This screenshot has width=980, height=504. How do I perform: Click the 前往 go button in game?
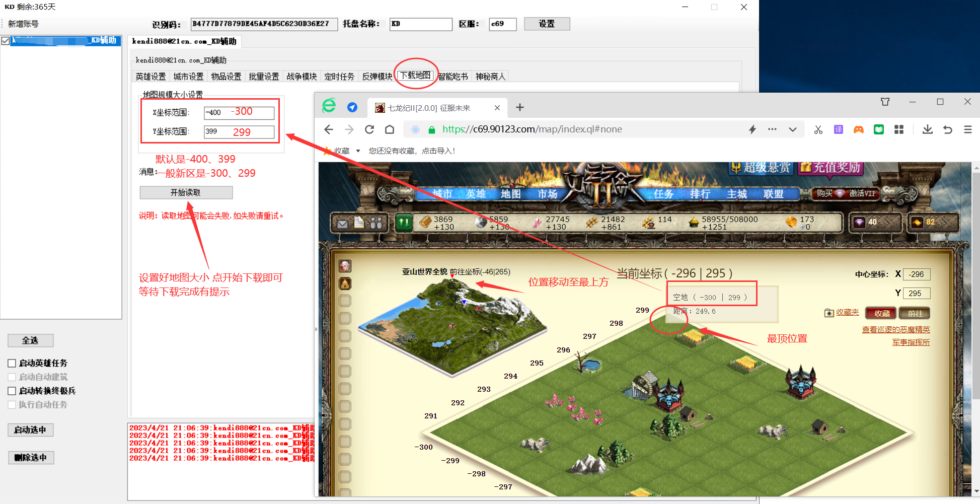pos(915,313)
